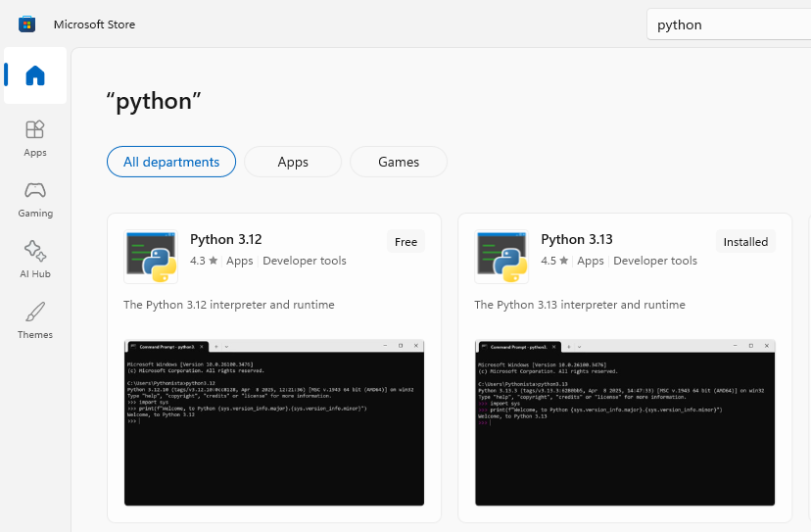Viewport: 811px width, 532px height.
Task: Open the Python 3.13 screenshot thumbnail
Action: 625,422
